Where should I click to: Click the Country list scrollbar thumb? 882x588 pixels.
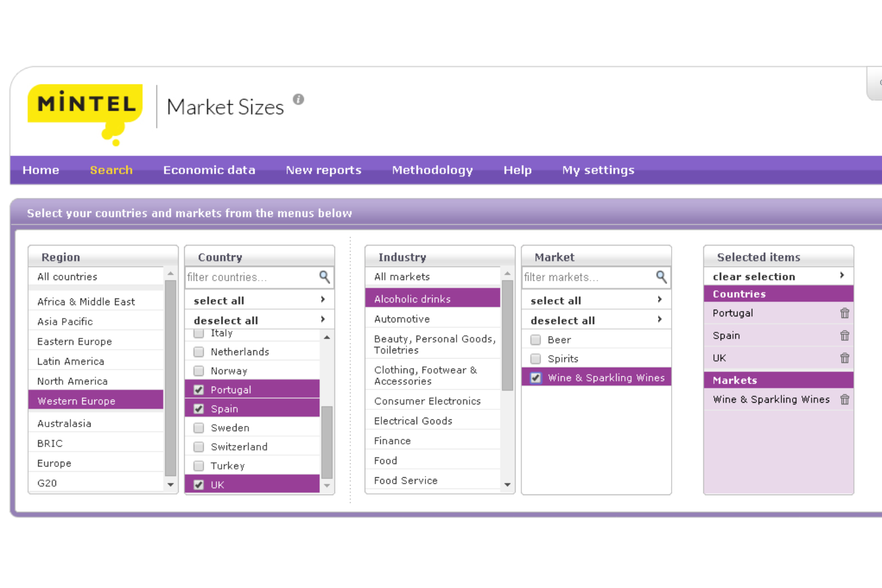pos(327,442)
